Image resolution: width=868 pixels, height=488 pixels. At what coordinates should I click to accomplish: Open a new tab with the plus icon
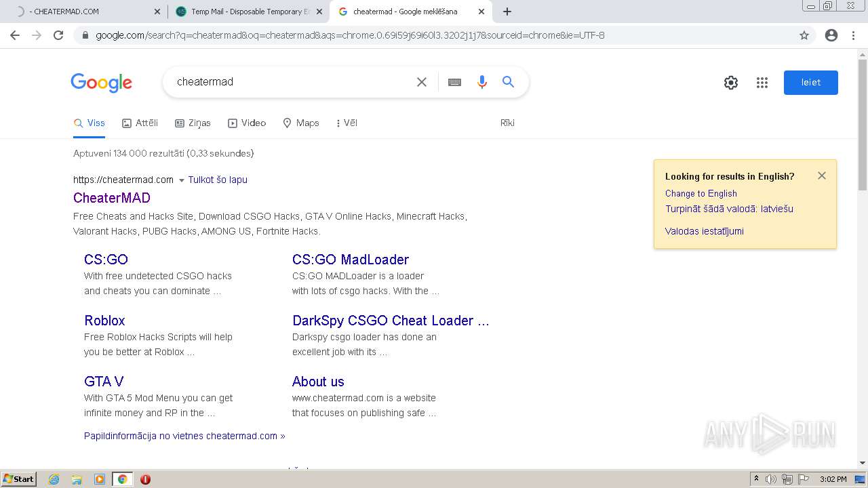coord(507,12)
